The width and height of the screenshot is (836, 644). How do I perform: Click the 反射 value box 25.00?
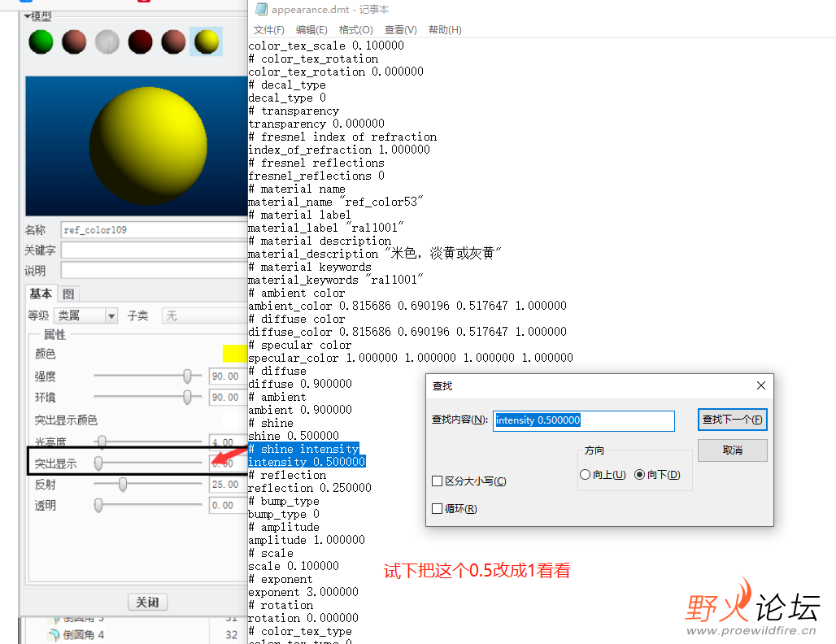pyautogui.click(x=228, y=484)
